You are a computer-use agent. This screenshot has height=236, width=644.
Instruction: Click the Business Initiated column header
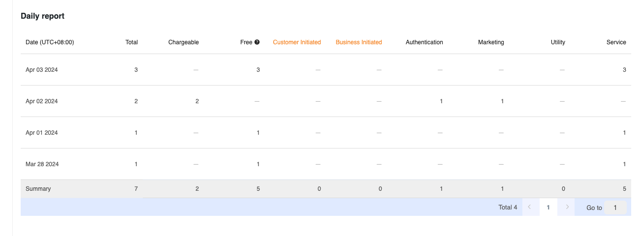(x=358, y=42)
